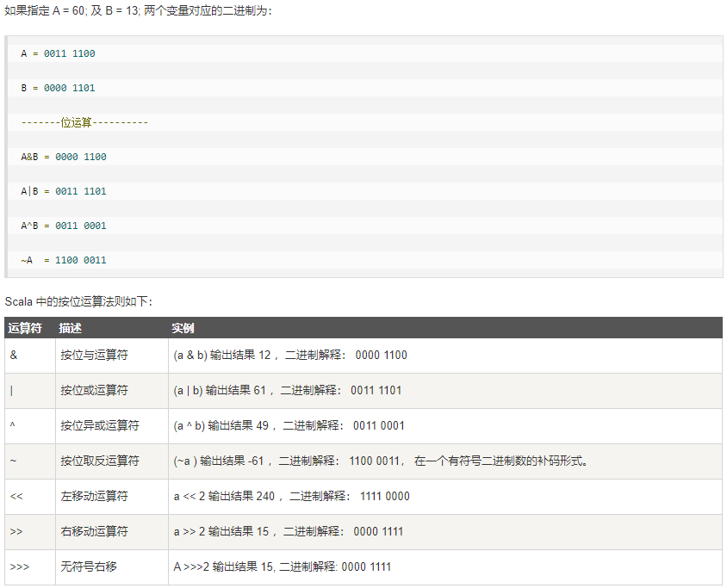This screenshot has width=727, height=588.
Task: Click the 'A|B = 0011 1101' code line
Action: point(64,191)
